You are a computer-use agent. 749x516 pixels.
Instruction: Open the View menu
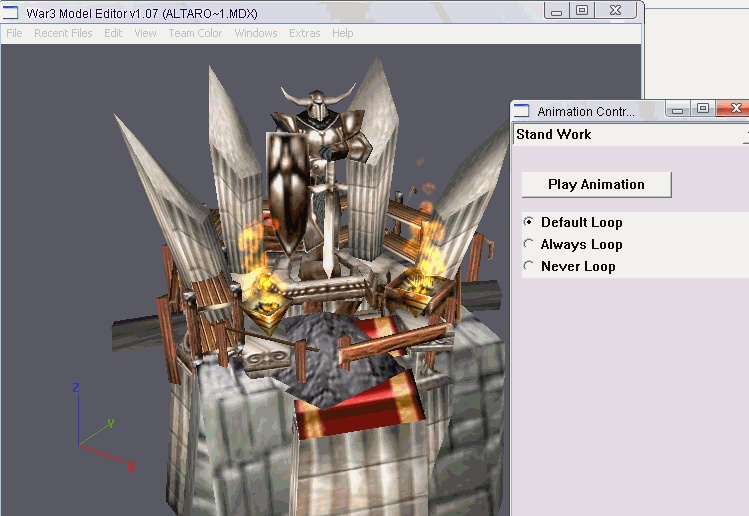(145, 33)
